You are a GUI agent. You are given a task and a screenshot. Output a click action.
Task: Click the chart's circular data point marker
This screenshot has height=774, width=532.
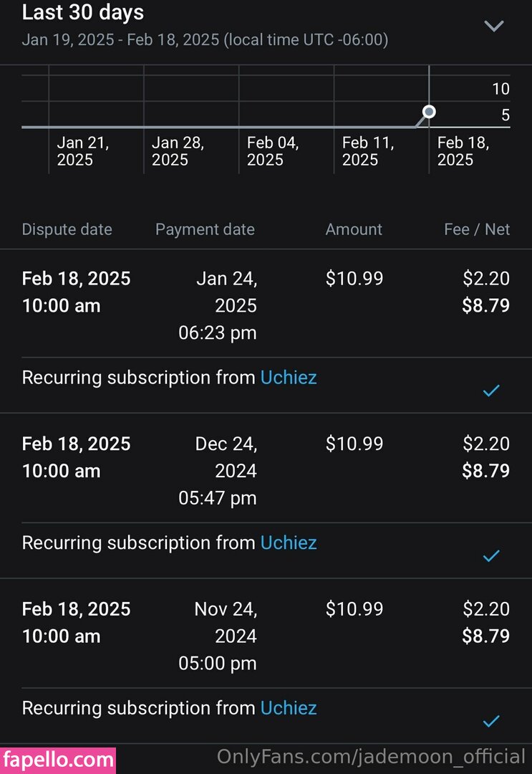tap(429, 112)
